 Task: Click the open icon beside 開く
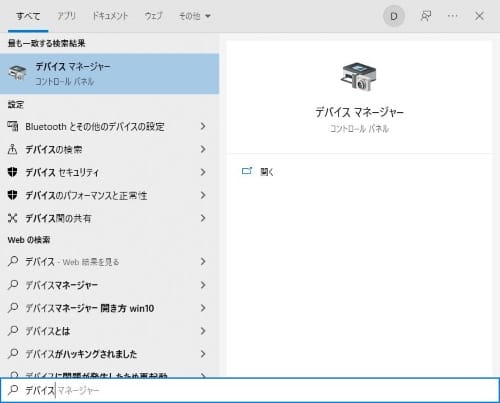click(x=247, y=171)
